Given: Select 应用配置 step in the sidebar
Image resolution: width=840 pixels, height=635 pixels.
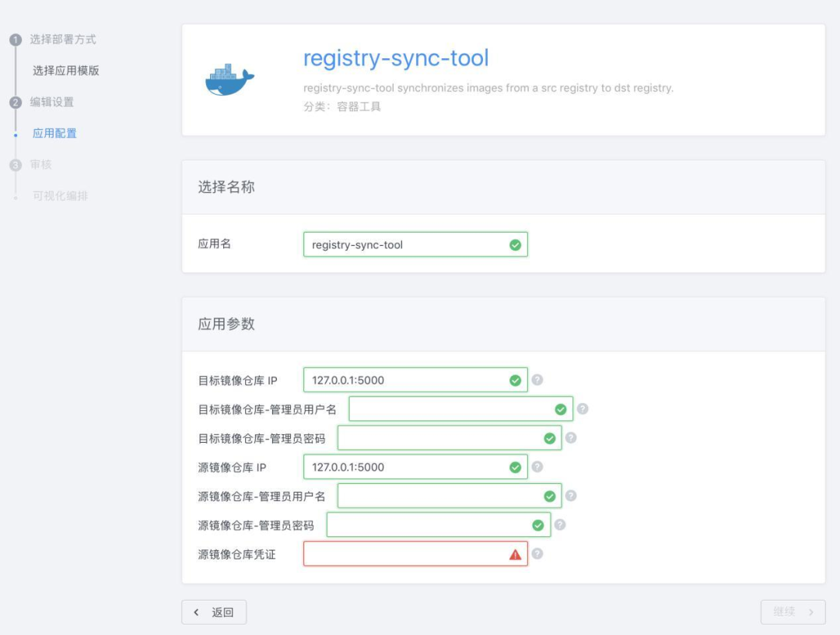Looking at the screenshot, I should [x=54, y=134].
